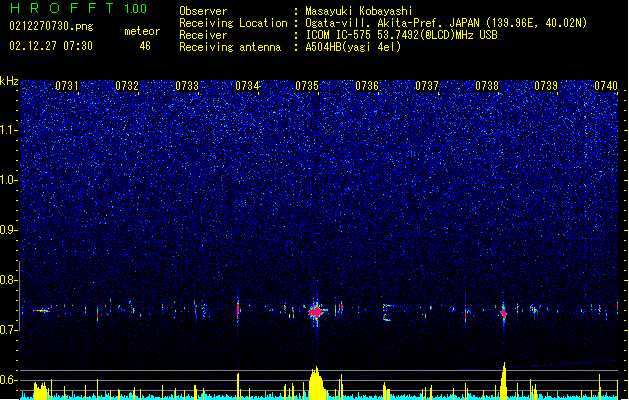Click the large red meteor echo near 0735
629x400 pixels.
[317, 312]
